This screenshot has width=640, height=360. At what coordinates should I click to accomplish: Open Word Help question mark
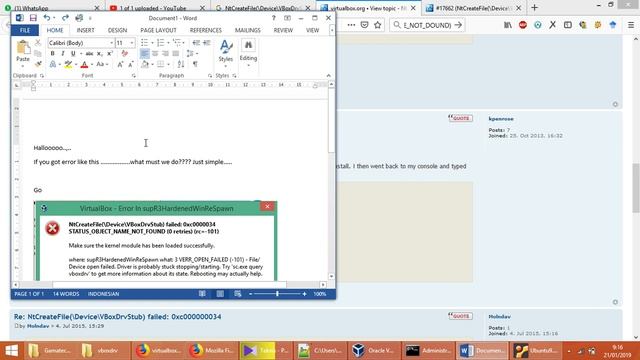273,18
